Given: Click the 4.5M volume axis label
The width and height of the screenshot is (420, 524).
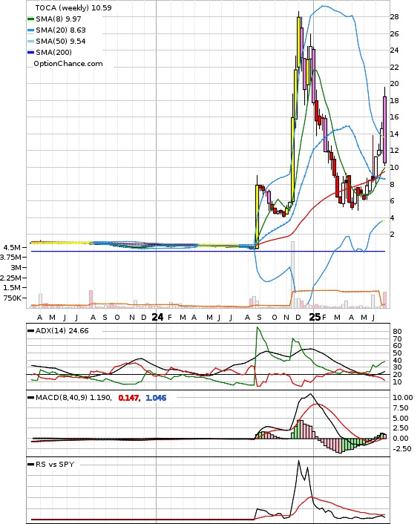Looking at the screenshot, I should coord(12,248).
